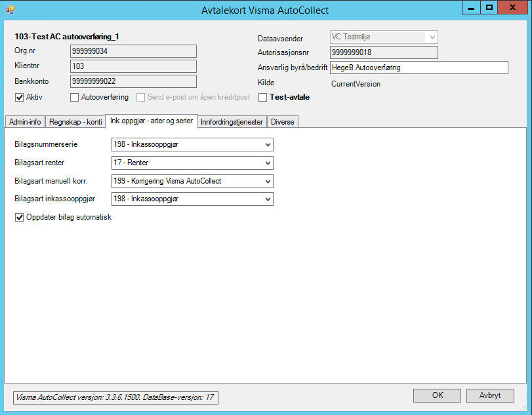This screenshot has width=532, height=415.
Task: Click the Org.nr field
Action: [133, 51]
